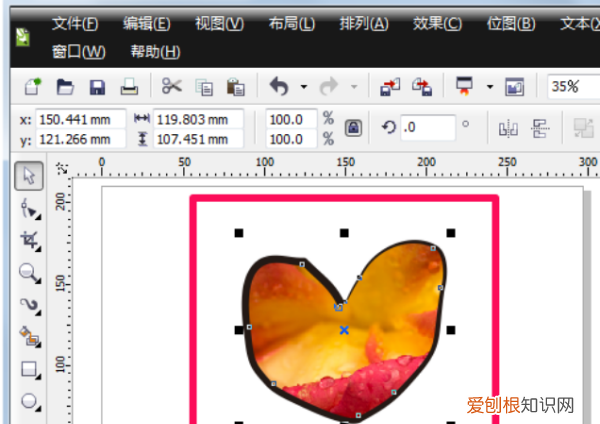Open the 文件(F) menu
Image resolution: width=600 pixels, height=424 pixels.
75,23
